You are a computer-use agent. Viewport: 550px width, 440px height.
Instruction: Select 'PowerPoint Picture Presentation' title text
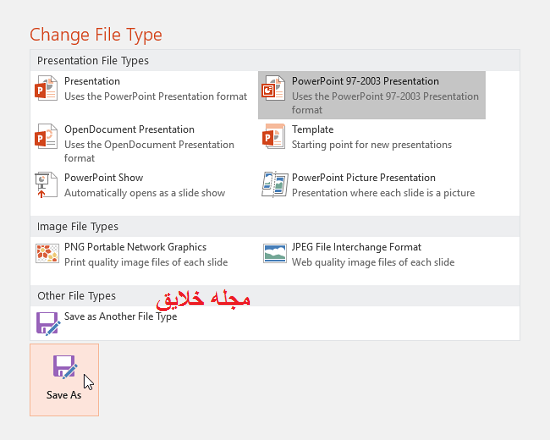(x=363, y=178)
